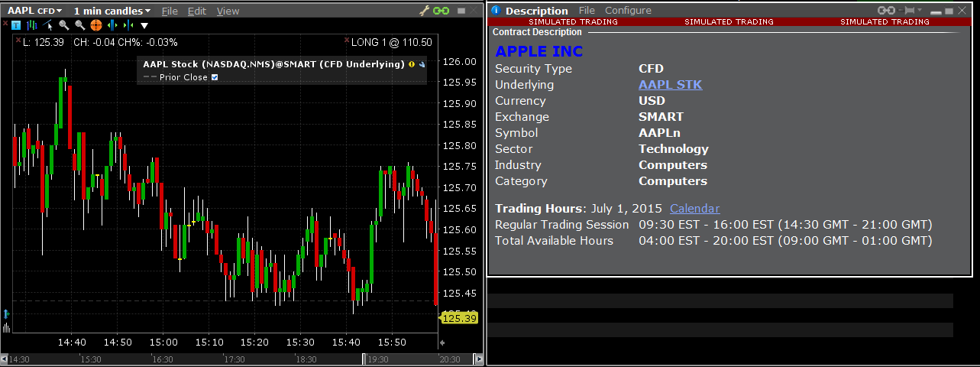
Task: Click the Total Available Hours time range
Action: 785,241
